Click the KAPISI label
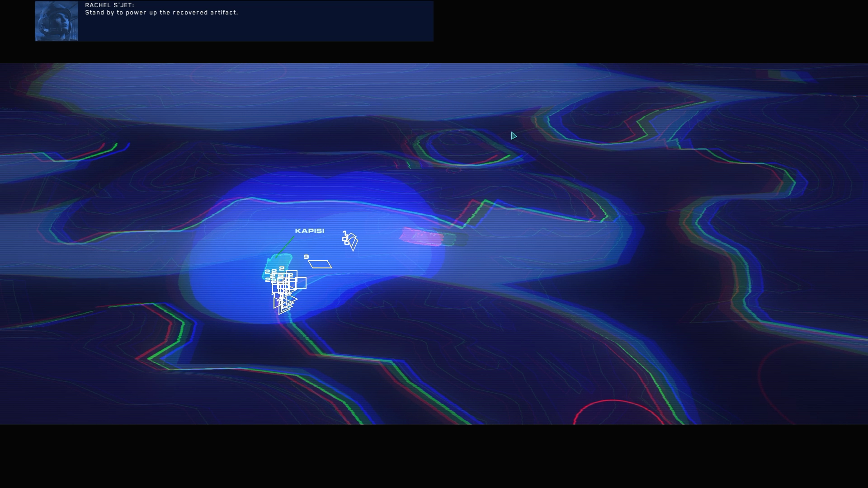The image size is (868, 488). tap(310, 231)
